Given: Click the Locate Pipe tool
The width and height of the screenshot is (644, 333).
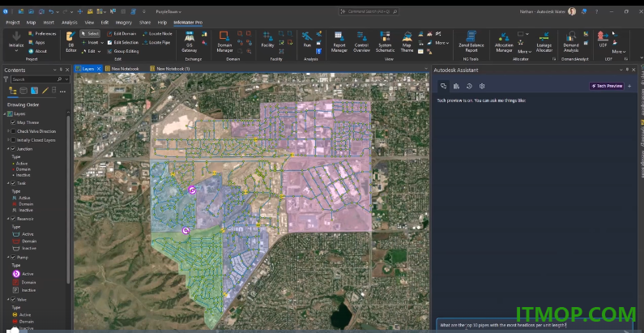Looking at the screenshot, I should point(156,42).
